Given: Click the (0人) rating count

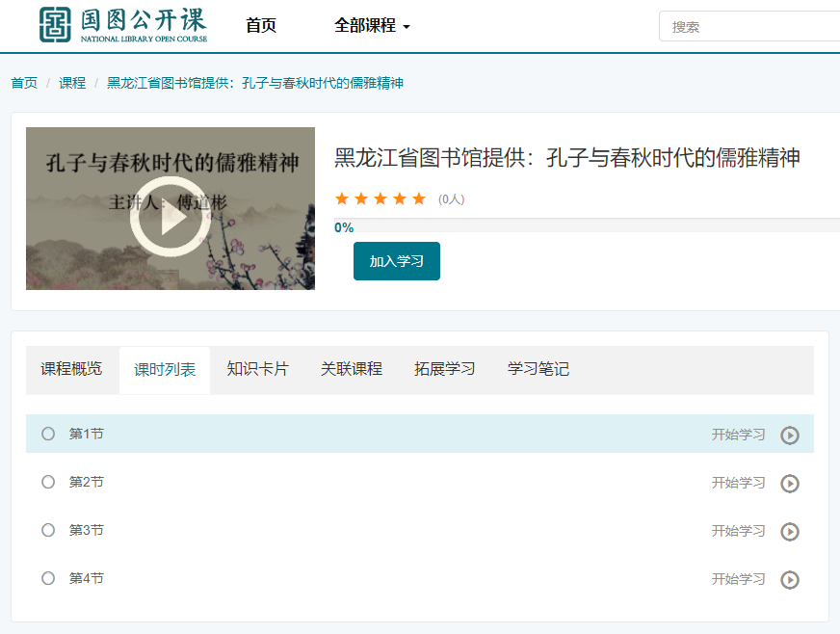Looking at the screenshot, I should [x=451, y=199].
